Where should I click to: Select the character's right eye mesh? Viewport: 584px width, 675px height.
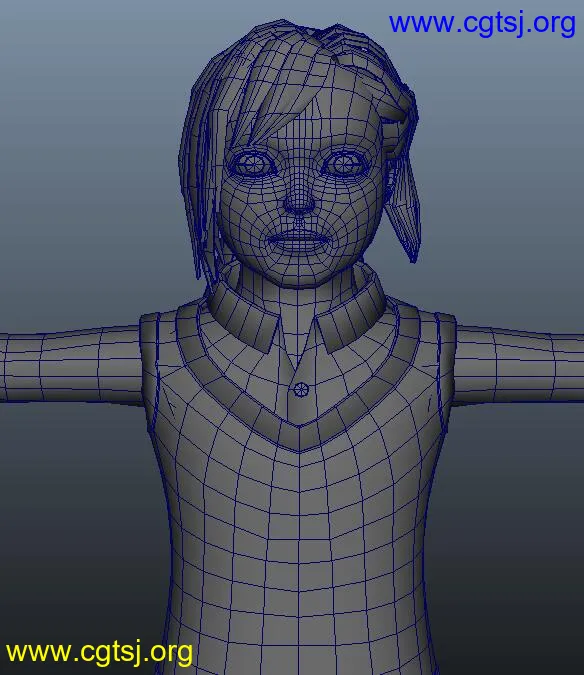coord(345,163)
